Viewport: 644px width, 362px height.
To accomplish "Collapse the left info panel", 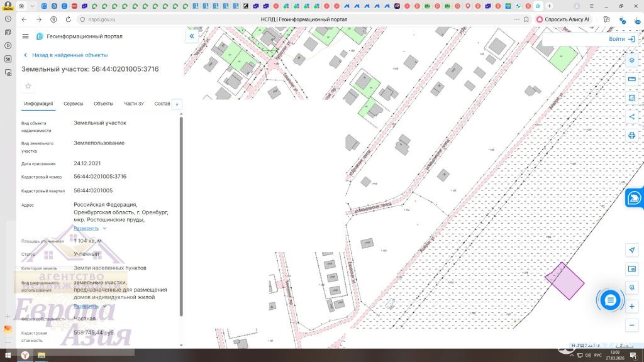I will pyautogui.click(x=191, y=36).
